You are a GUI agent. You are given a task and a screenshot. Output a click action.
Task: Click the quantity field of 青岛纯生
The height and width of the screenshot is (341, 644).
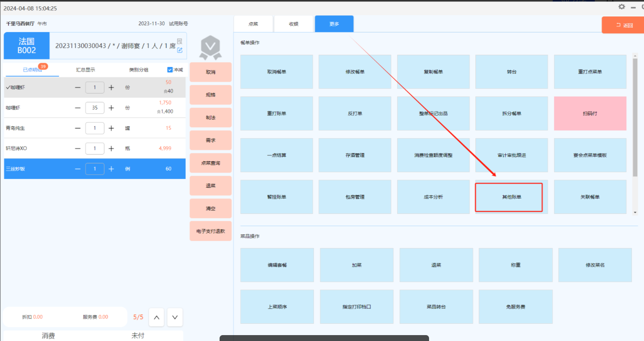click(95, 128)
